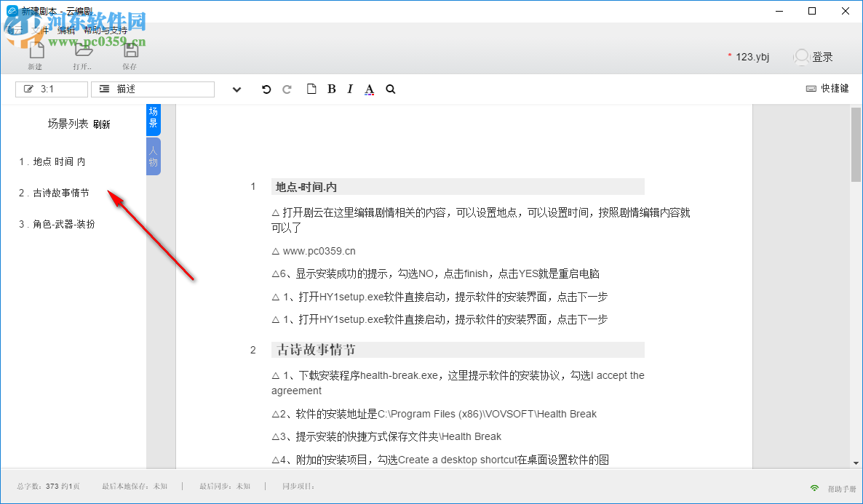
Task: Click the Redo arrow icon
Action: click(x=287, y=89)
